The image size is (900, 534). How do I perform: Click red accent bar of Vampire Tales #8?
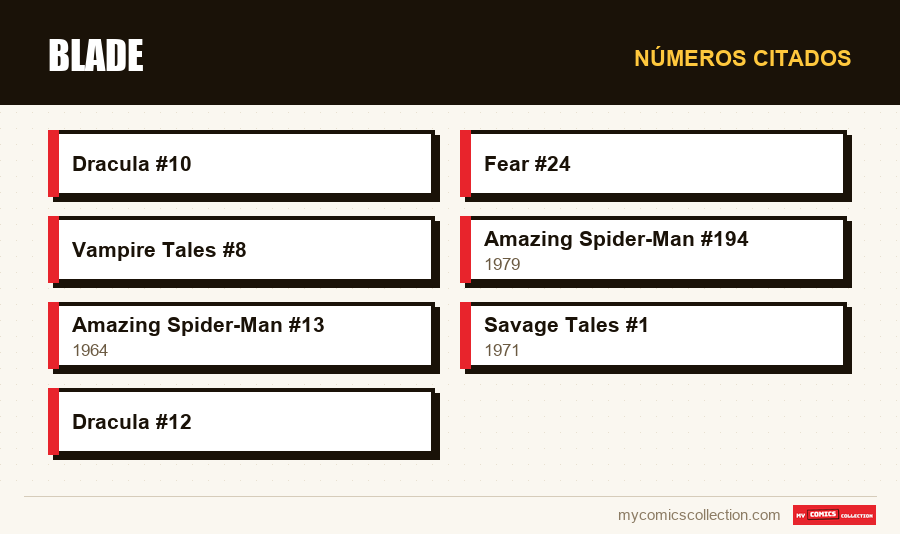53,250
